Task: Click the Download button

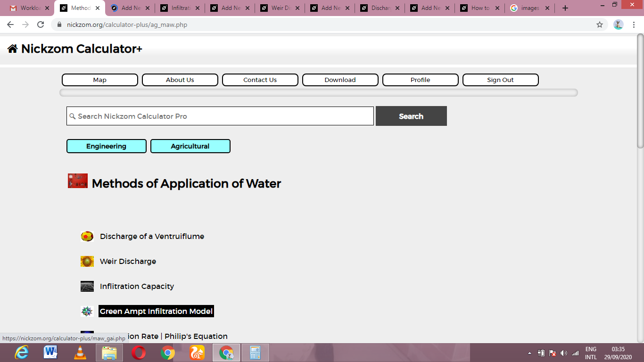Action: click(x=340, y=80)
